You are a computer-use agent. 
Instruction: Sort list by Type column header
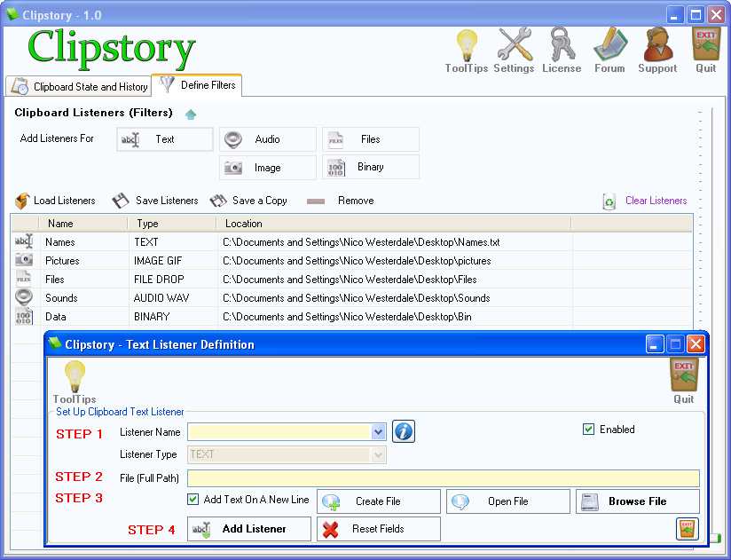171,224
